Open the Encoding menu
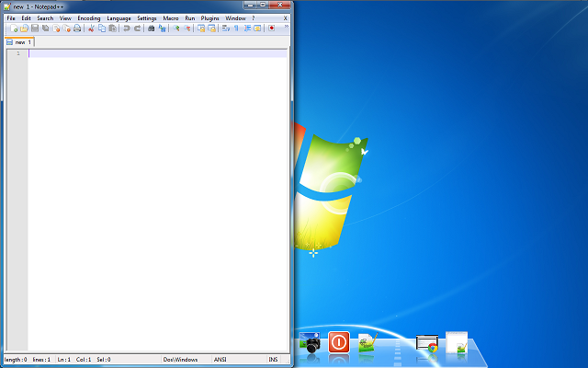 tap(89, 18)
